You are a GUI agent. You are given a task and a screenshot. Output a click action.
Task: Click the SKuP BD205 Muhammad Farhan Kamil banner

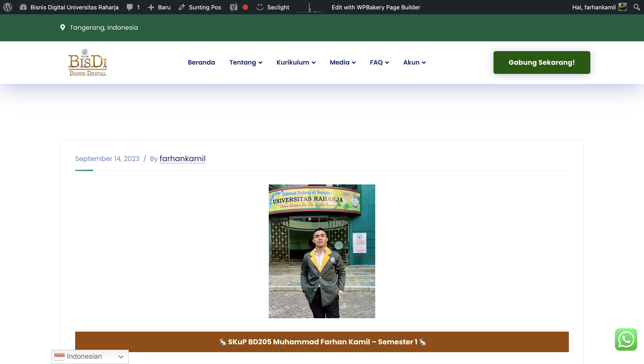point(322,342)
